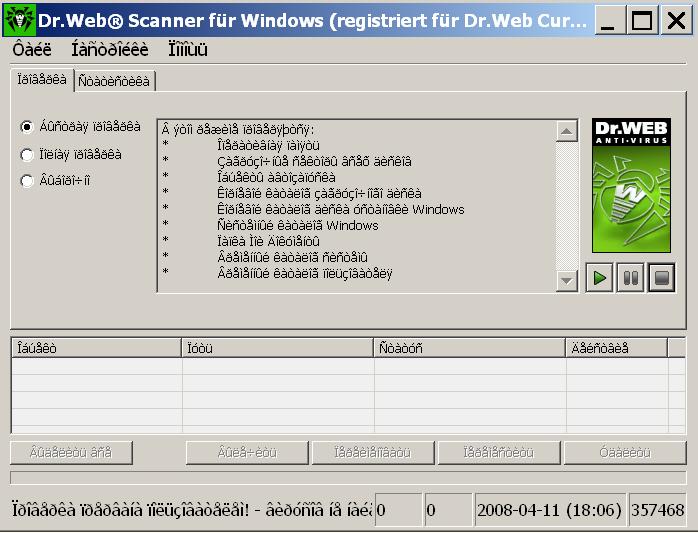Viewport: 698px width, 533px height.
Task: Minimize the Dr.Web Scanner window
Action: pos(608,20)
